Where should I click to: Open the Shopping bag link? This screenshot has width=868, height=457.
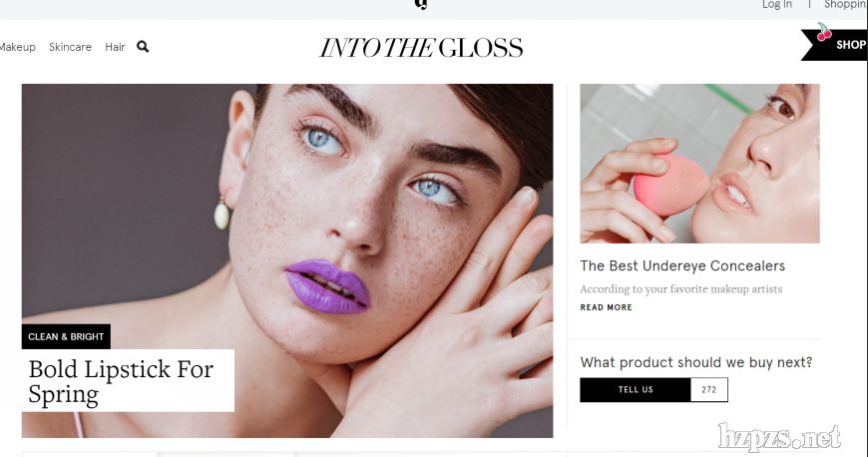pyautogui.click(x=846, y=4)
